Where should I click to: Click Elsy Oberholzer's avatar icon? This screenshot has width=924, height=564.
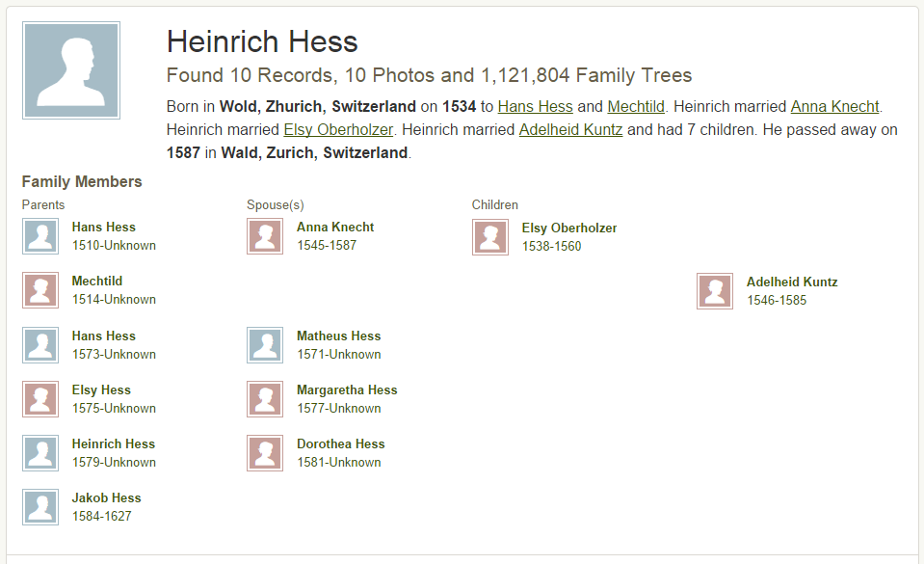tap(490, 237)
